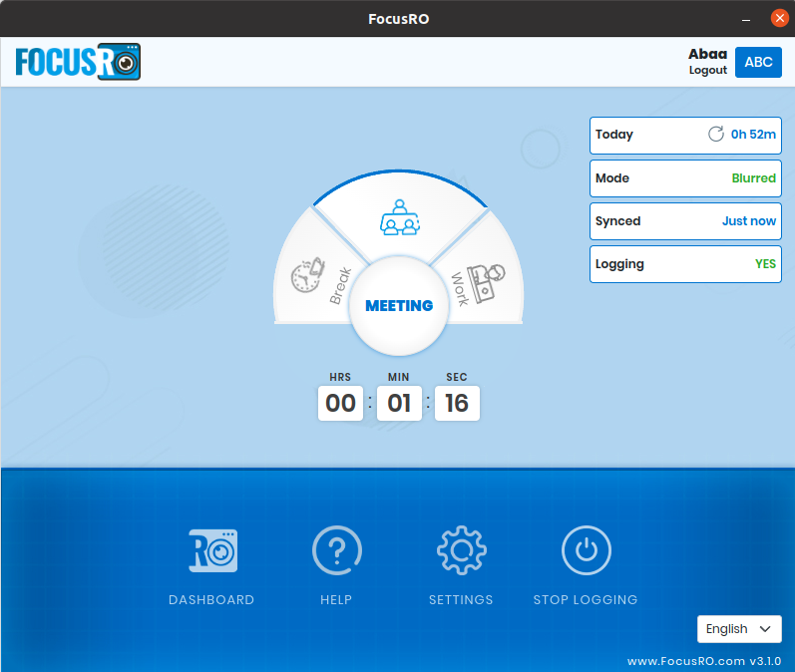
Task: Click the Logging YES value
Action: point(765,264)
